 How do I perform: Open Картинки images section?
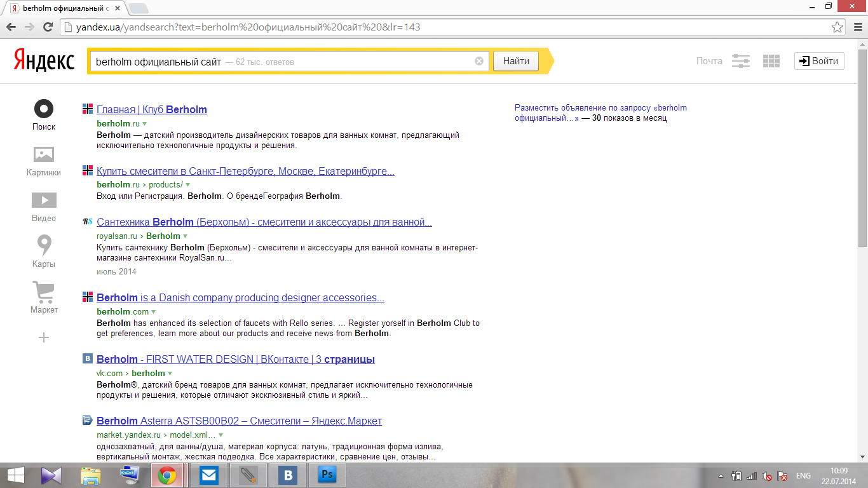click(44, 154)
